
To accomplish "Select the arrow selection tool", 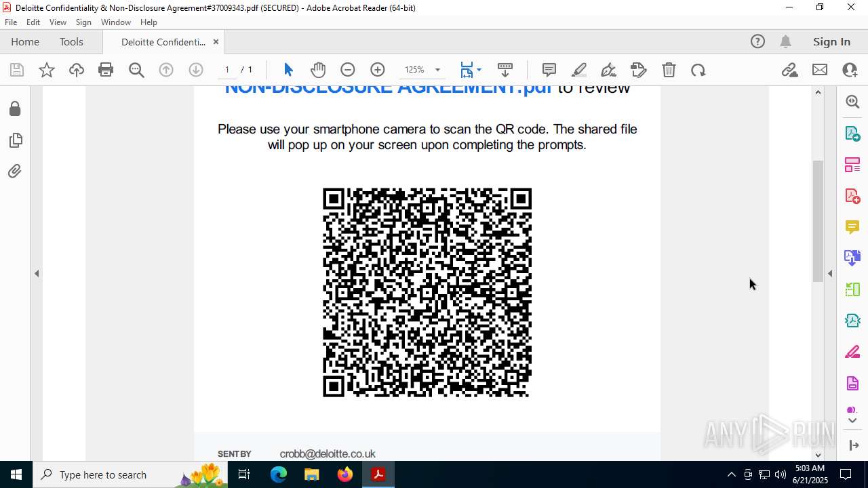I will click(288, 70).
